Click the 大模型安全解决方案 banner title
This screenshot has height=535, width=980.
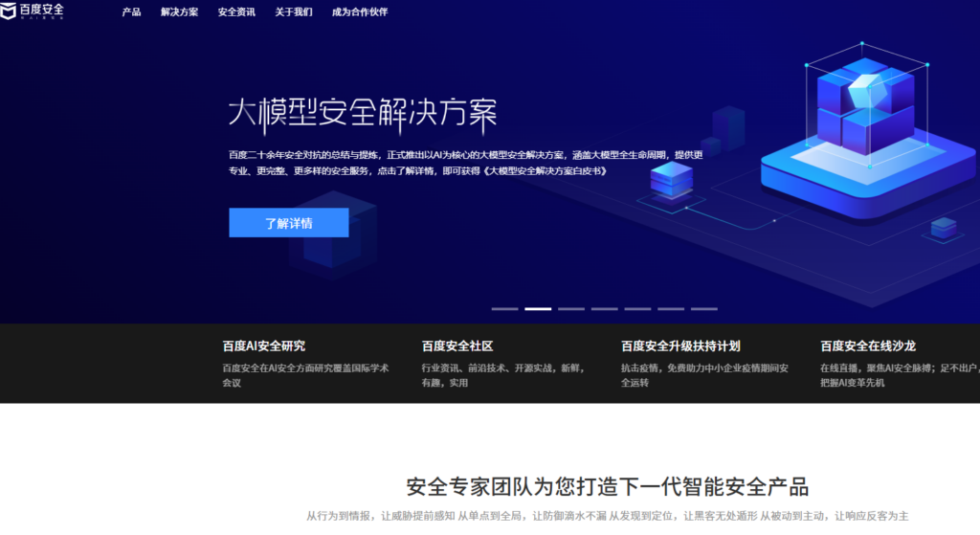click(362, 114)
